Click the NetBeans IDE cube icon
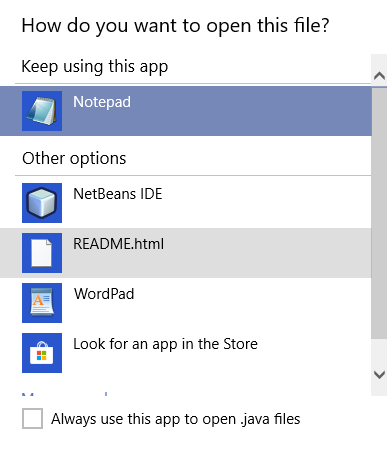Image resolution: width=387 pixels, height=456 pixels. tap(42, 203)
